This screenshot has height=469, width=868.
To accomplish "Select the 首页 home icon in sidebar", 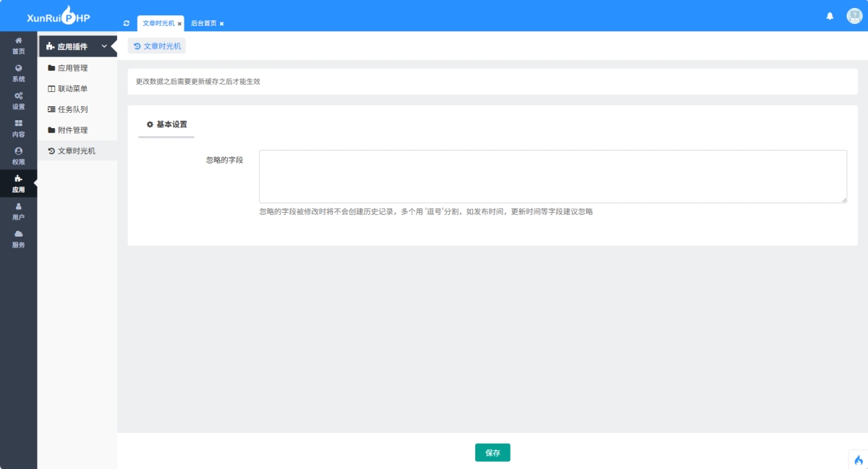I will tap(18, 41).
